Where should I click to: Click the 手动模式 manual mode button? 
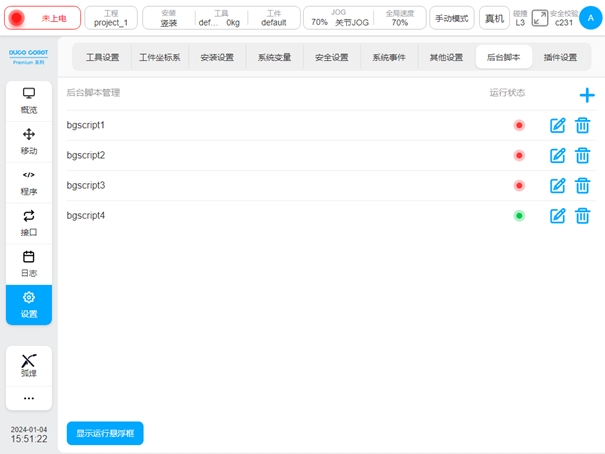pyautogui.click(x=452, y=18)
